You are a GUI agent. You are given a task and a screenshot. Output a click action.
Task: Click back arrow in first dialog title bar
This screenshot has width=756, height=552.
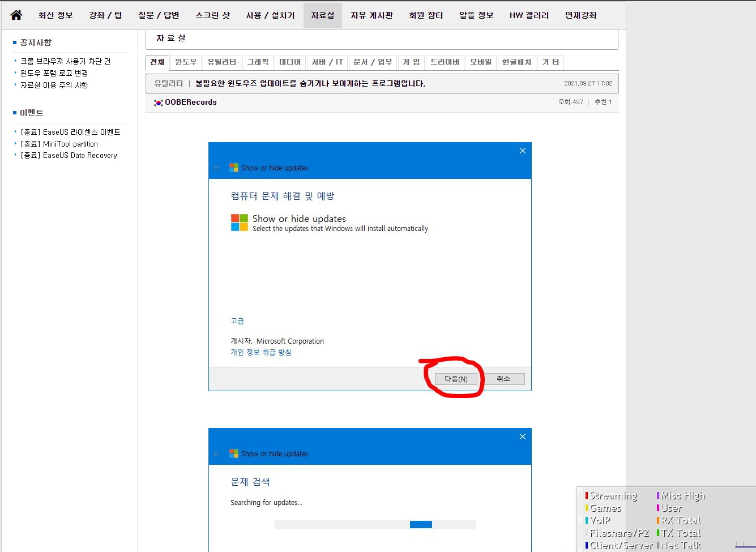217,168
